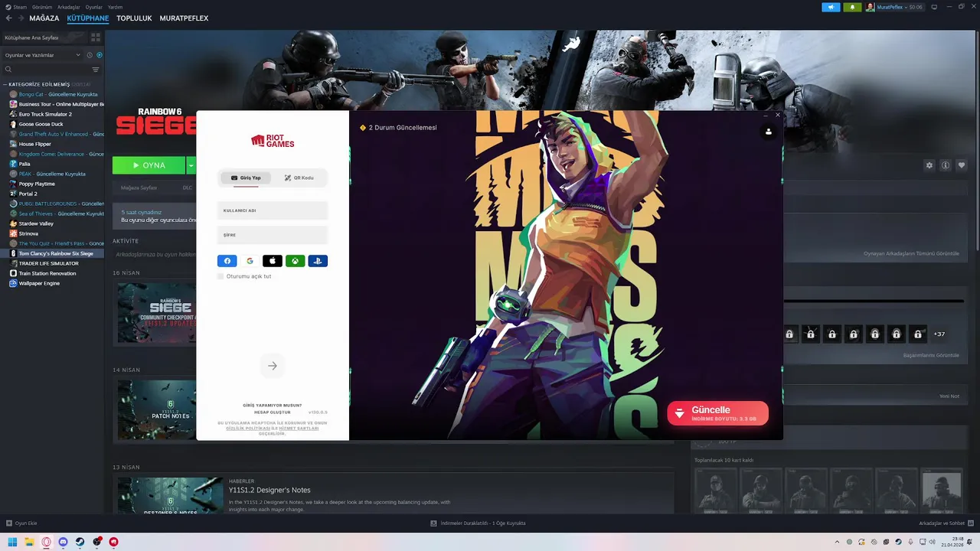This screenshot has height=551, width=980.
Task: Open the Mağaza Sayfası game tab
Action: click(139, 187)
